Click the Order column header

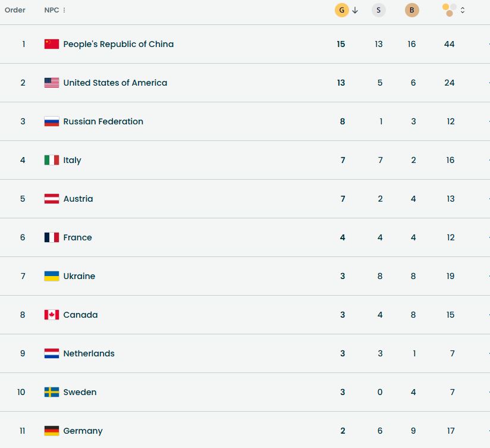pos(15,10)
